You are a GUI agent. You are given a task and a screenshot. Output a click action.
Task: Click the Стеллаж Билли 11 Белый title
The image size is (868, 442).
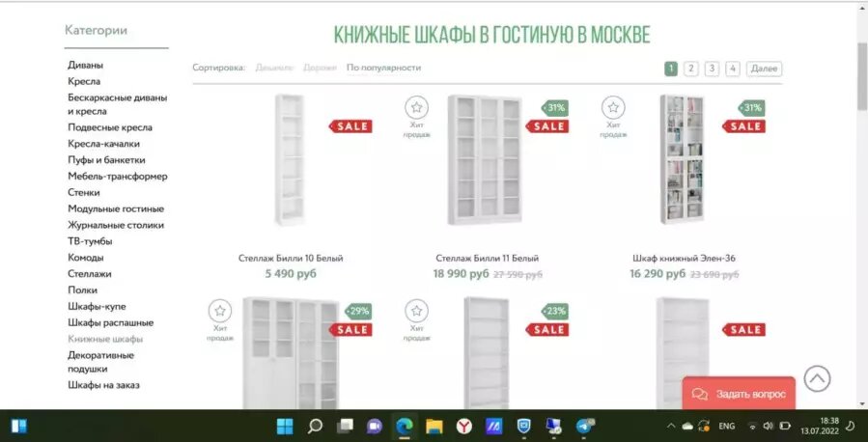click(488, 259)
